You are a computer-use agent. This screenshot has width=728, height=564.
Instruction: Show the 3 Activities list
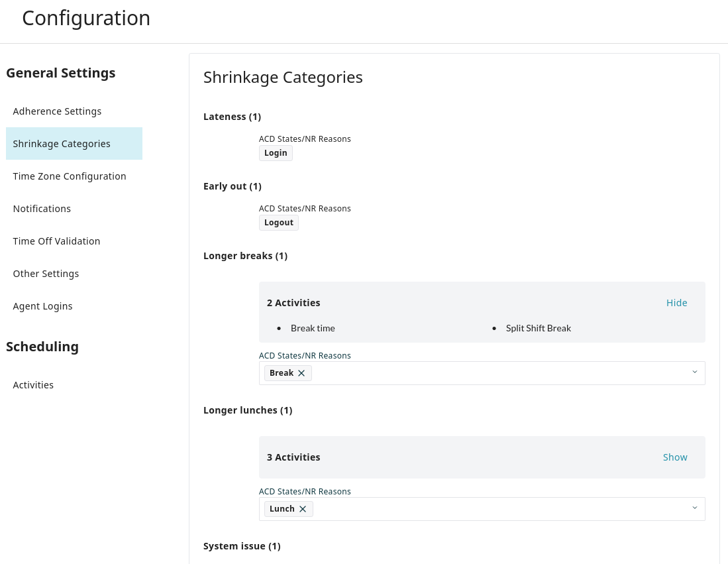pos(675,457)
